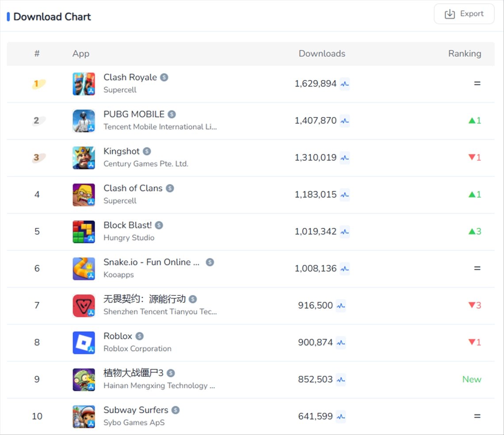Click the dollar badge next to Kingshot

(147, 151)
